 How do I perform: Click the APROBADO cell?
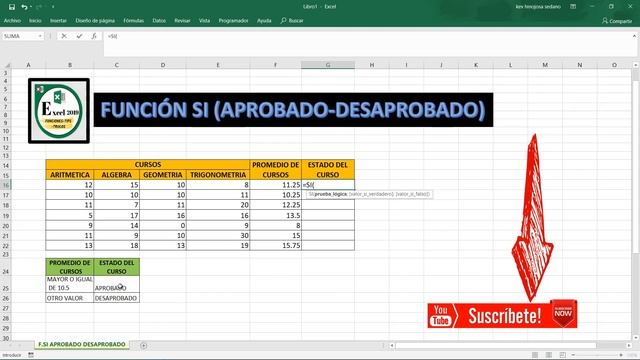click(x=116, y=284)
